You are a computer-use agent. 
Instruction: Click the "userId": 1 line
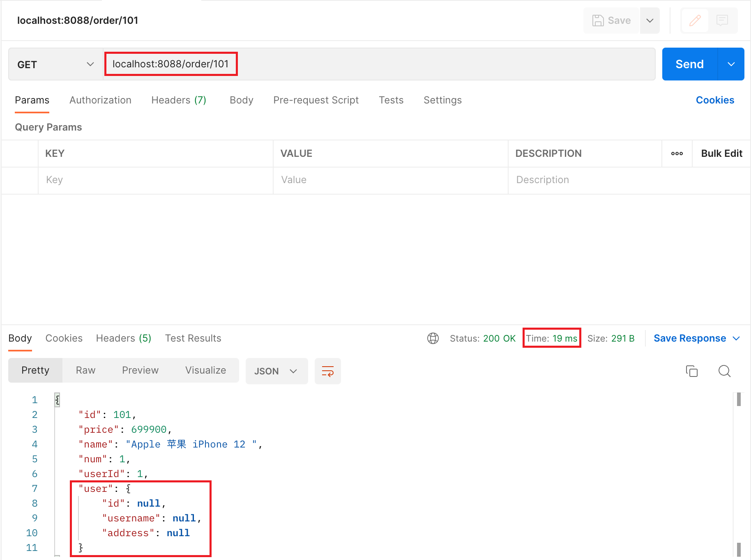click(113, 474)
